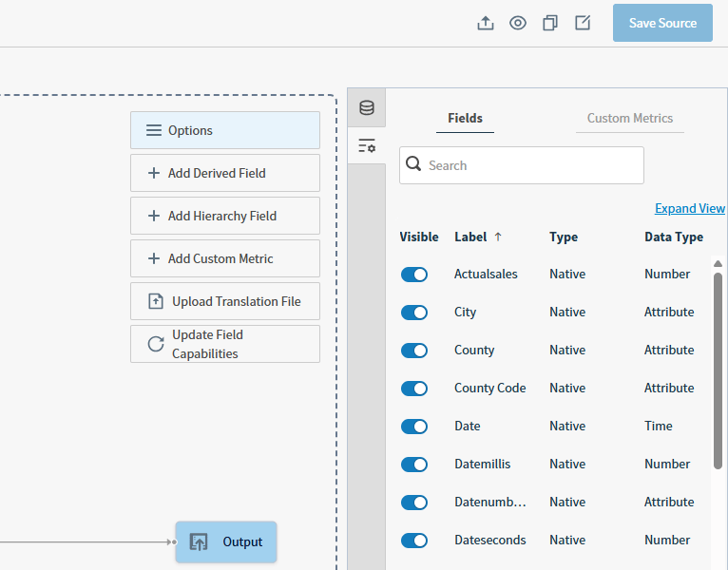This screenshot has width=728, height=570.
Task: Click the copy/duplicate source icon
Action: [550, 23]
